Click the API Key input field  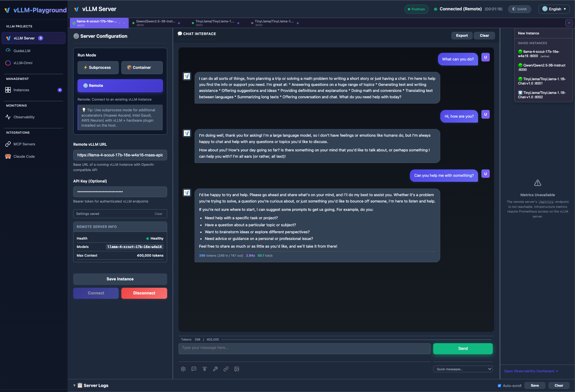point(120,192)
